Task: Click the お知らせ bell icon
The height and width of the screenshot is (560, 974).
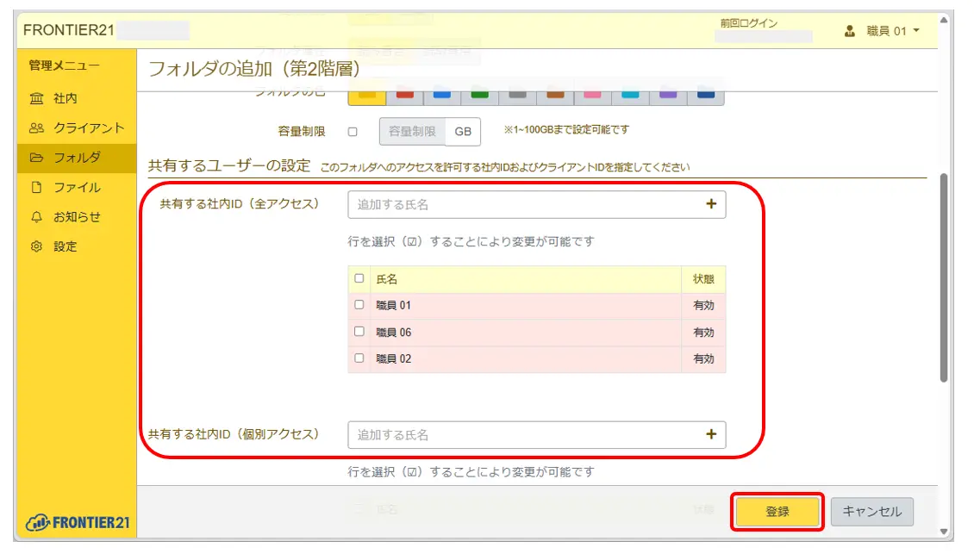Action: click(x=36, y=217)
